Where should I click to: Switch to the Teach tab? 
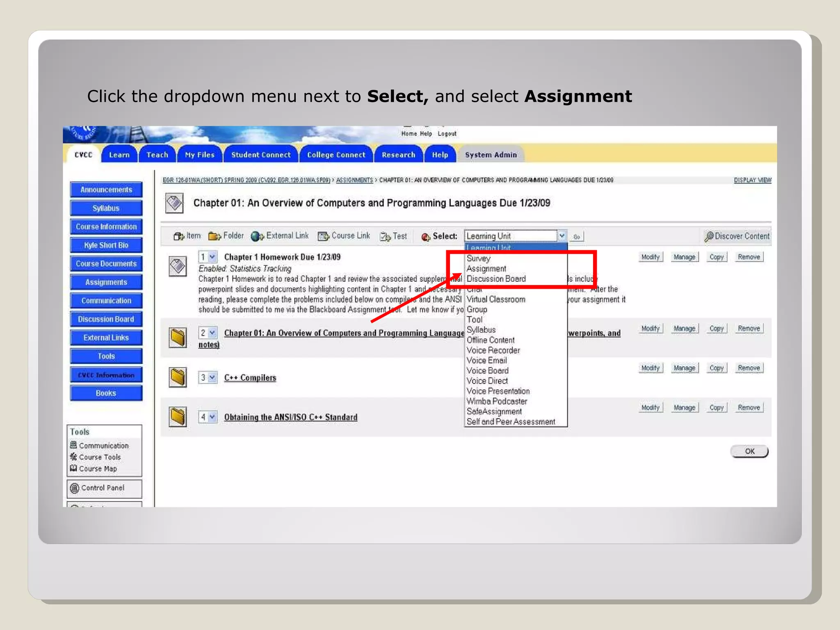(x=157, y=155)
